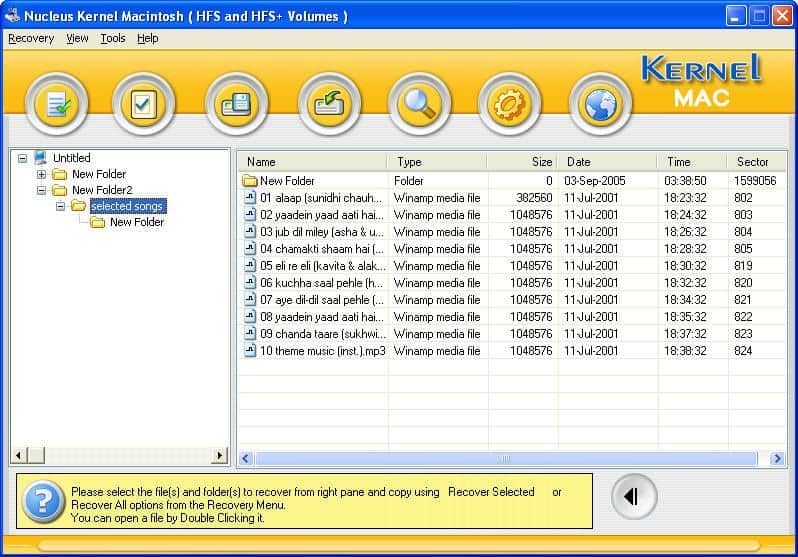The width and height of the screenshot is (798, 557).
Task: Click the 1599056 sector value
Action: click(755, 181)
